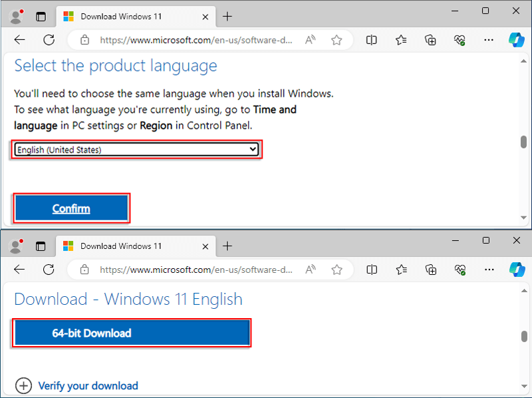Click scroll down arrow in top window
Screen dimensions: 532x398
click(x=523, y=218)
